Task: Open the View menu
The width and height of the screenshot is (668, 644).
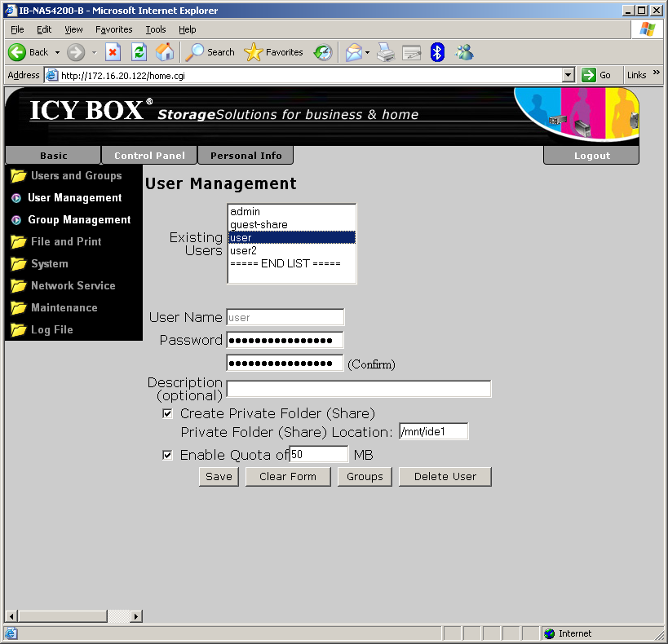Action: [73, 29]
